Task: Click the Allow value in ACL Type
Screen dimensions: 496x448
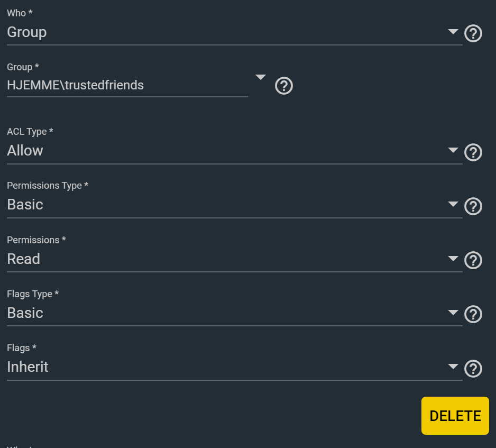Action: pos(25,151)
